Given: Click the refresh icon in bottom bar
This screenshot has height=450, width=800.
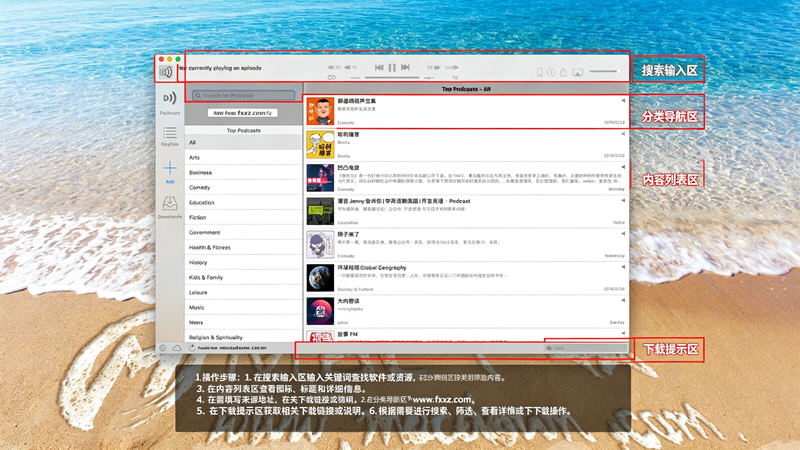Looking at the screenshot, I should [x=192, y=348].
